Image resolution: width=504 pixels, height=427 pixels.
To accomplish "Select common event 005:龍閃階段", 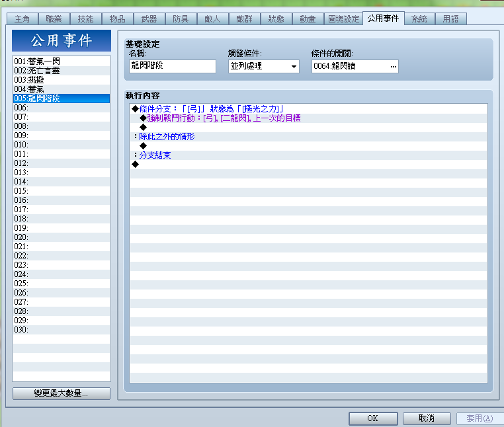I will (x=62, y=98).
